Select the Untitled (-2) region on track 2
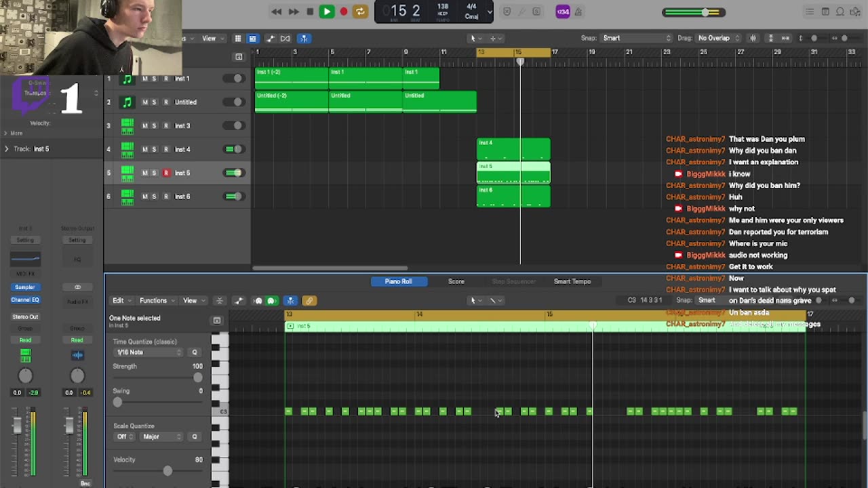Image resolution: width=868 pixels, height=488 pixels. click(292, 102)
